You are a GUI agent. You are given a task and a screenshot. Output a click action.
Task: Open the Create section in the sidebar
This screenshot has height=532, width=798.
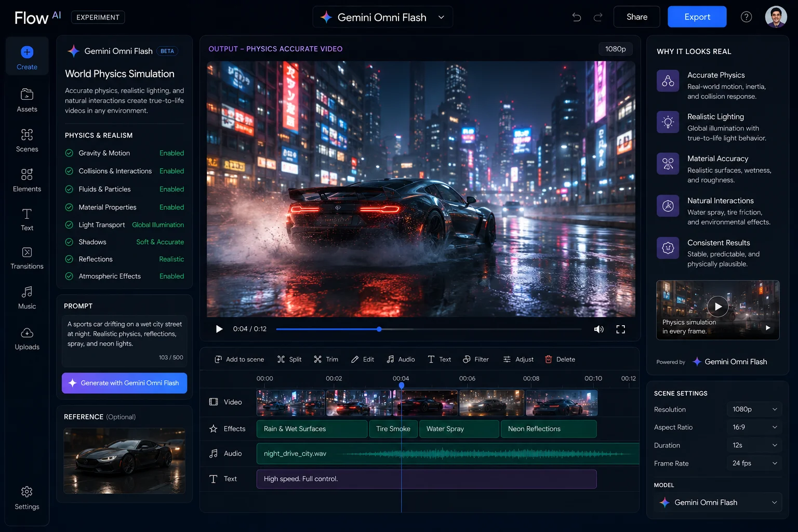(x=27, y=57)
